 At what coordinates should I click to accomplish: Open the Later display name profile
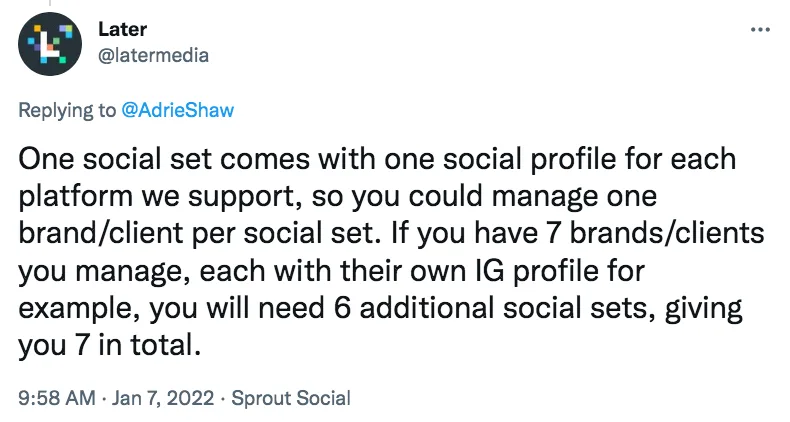[122, 31]
